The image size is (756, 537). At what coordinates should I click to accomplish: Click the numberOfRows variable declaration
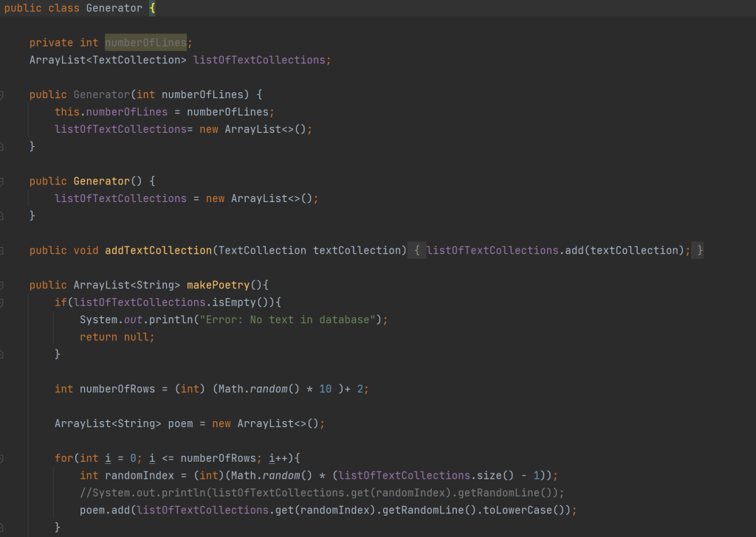[x=117, y=389]
